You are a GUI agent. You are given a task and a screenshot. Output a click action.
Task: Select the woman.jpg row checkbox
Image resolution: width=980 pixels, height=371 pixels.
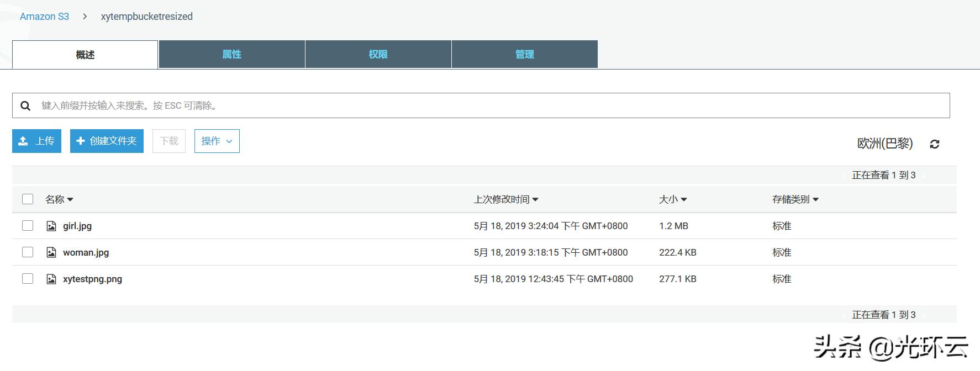[28, 252]
